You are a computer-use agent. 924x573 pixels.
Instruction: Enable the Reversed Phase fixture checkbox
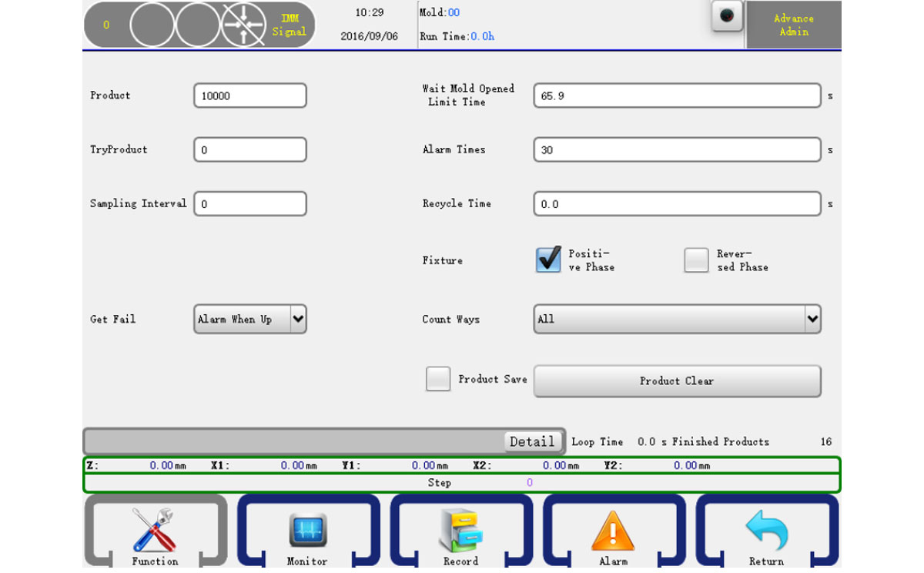[696, 260]
